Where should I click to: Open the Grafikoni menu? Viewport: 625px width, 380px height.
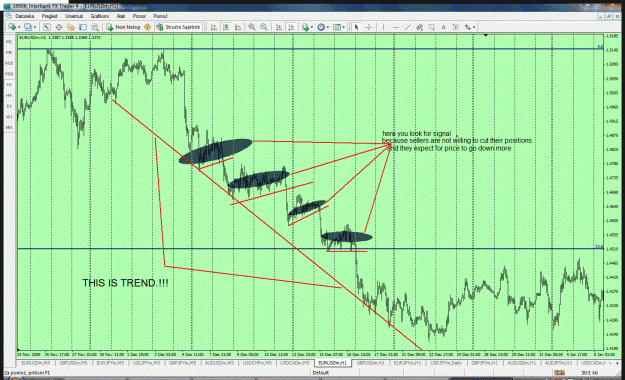click(100, 16)
